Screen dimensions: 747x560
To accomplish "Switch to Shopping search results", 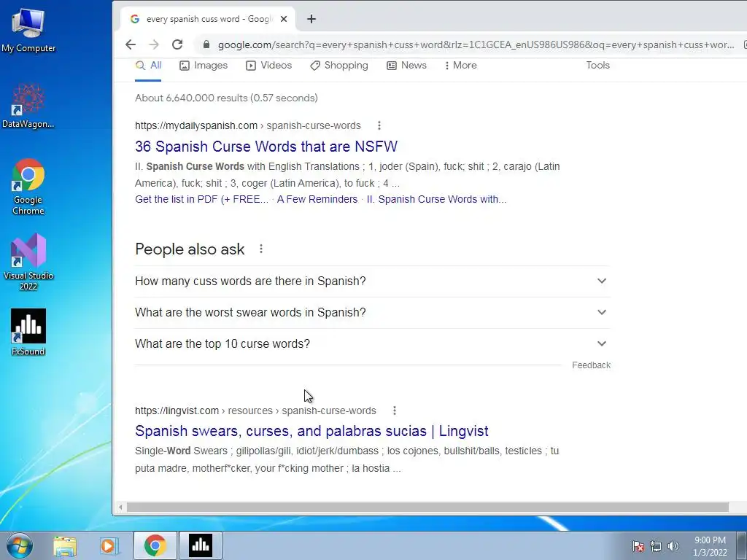I will tap(338, 66).
